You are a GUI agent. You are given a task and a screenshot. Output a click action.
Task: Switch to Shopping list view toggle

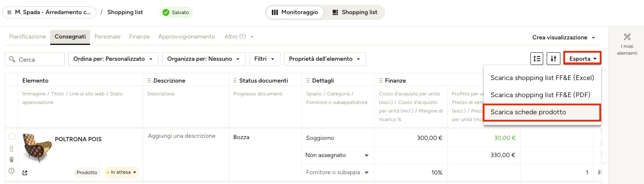355,12
